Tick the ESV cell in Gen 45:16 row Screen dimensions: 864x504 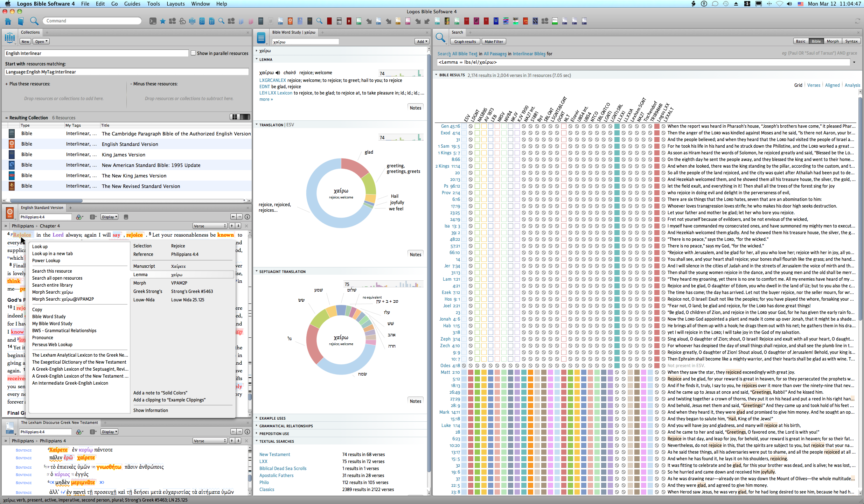coord(464,126)
